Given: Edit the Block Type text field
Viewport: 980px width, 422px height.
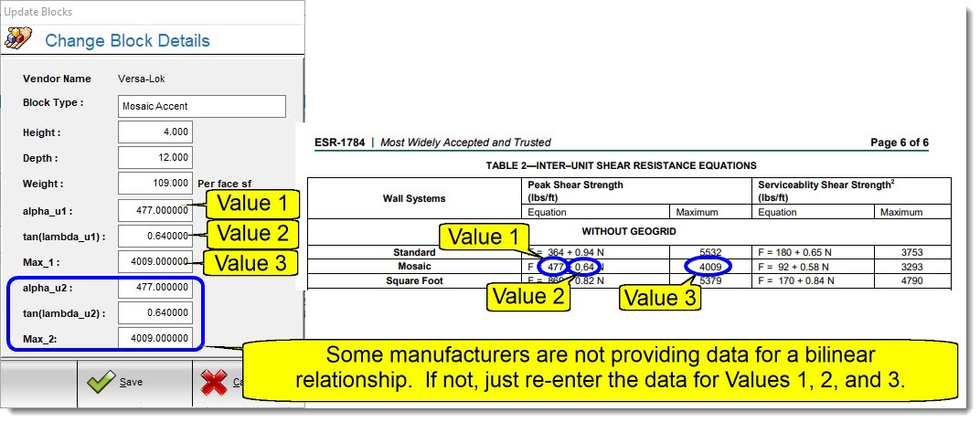Looking at the screenshot, I should click(201, 106).
